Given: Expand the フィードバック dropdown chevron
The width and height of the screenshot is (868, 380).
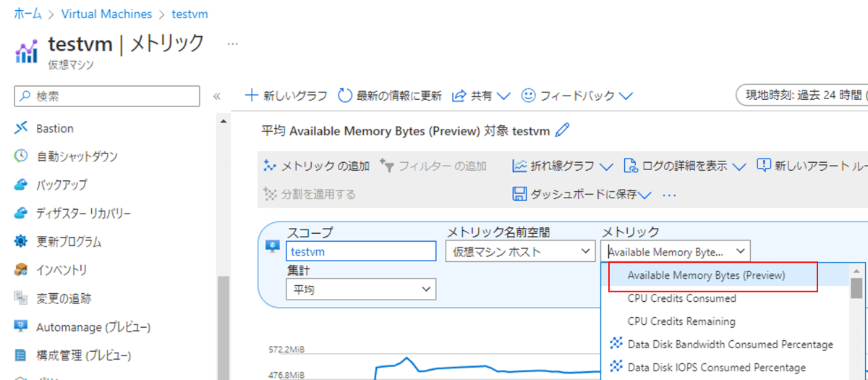Looking at the screenshot, I should (x=626, y=96).
